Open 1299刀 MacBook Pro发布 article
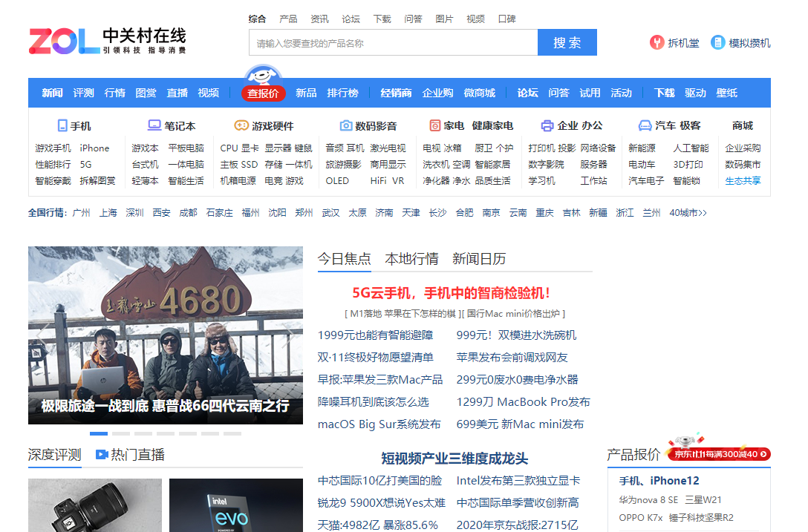 click(523, 401)
